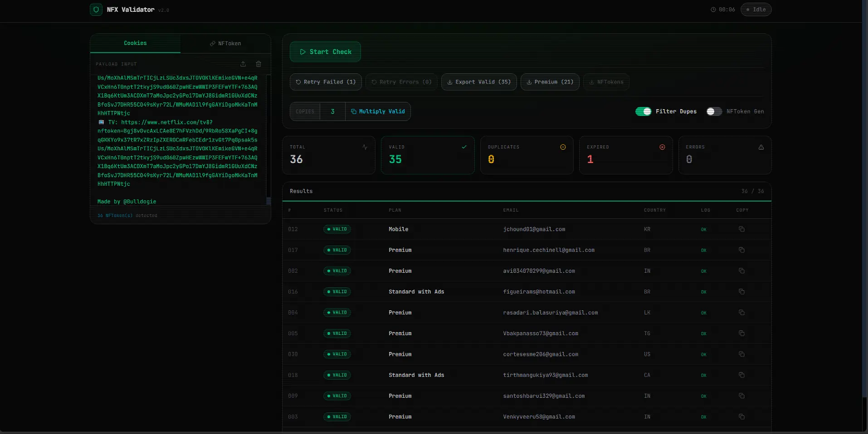This screenshot has height=434, width=868.
Task: Open the NFToken tab
Action: [225, 43]
